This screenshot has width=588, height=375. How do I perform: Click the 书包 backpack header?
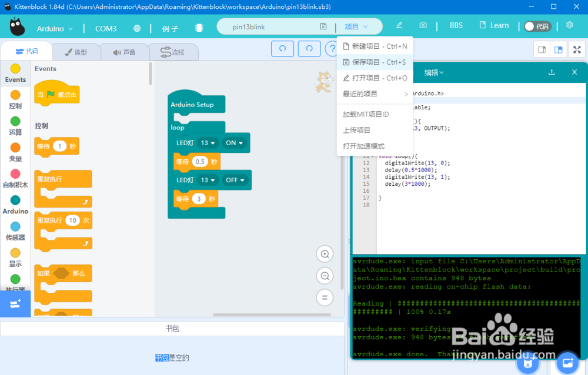[172, 329]
